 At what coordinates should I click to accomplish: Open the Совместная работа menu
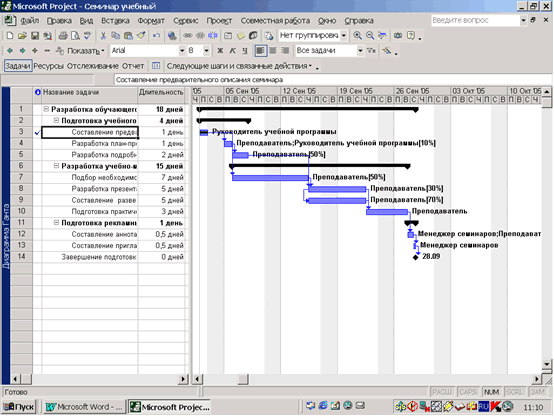275,20
